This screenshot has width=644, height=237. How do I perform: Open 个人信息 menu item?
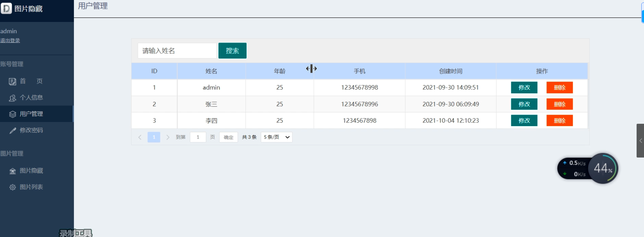point(36,98)
